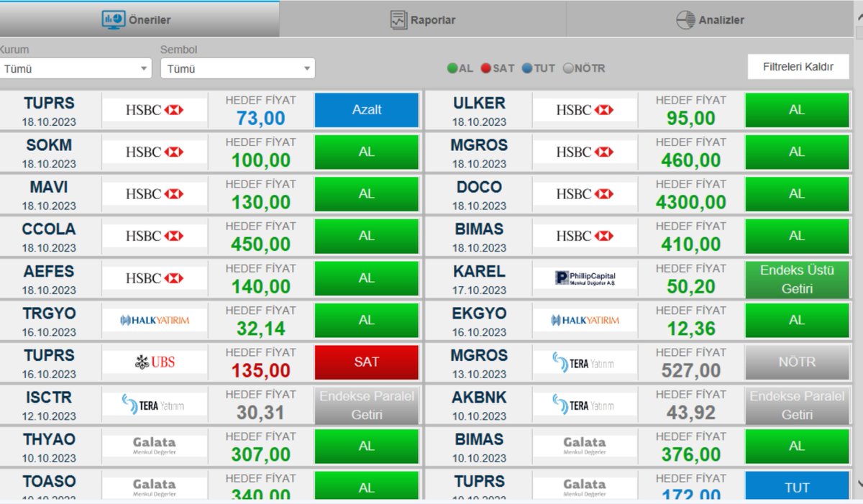
Task: Click Tera Yatırım logo in MGROS 13.10.2023 row
Action: [x=585, y=362]
